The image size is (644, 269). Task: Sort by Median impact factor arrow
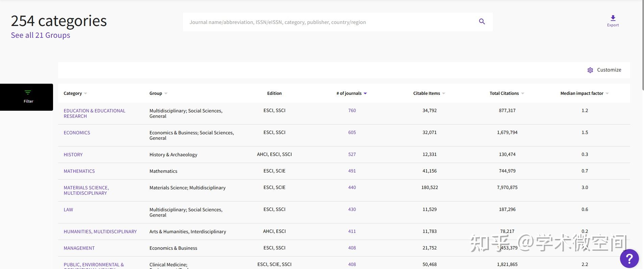tap(607, 93)
